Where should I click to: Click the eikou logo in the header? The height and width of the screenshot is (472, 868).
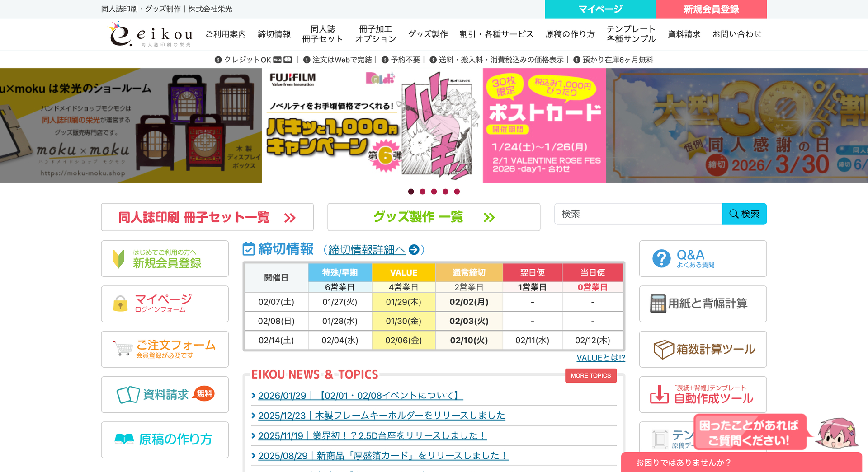pos(151,35)
